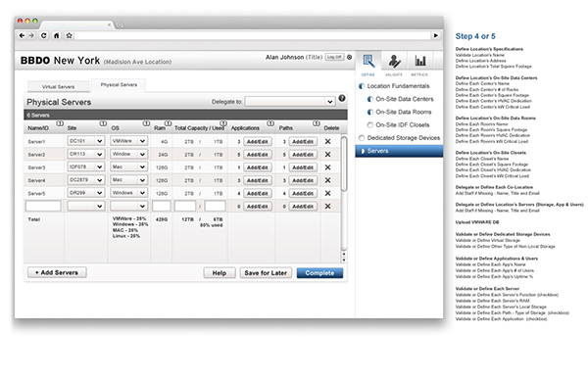Select the On-Site IDF Closets radio button
This screenshot has width=588, height=380.
click(370, 124)
